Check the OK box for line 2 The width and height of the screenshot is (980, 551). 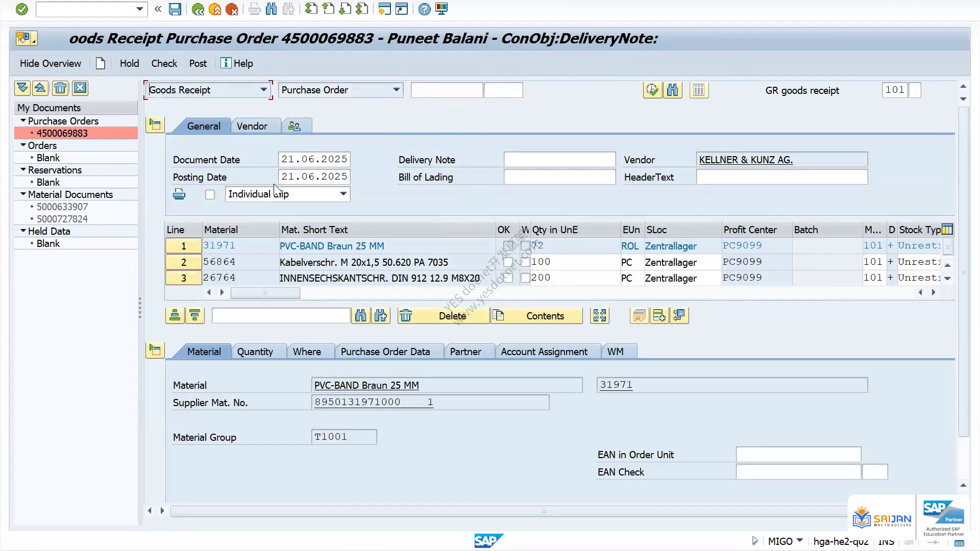(x=508, y=262)
